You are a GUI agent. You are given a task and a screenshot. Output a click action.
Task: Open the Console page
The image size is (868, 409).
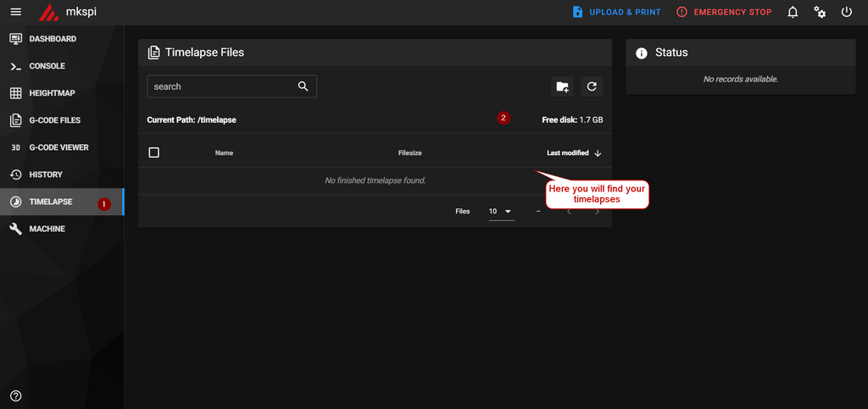(x=62, y=66)
